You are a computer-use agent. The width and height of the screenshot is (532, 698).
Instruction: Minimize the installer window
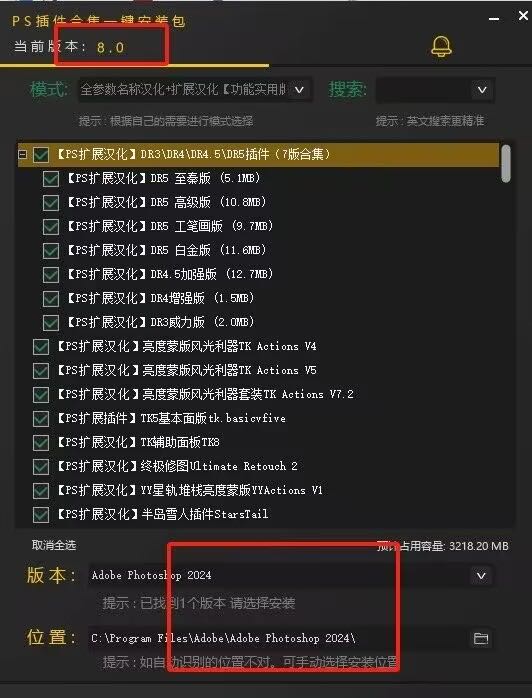[x=494, y=19]
